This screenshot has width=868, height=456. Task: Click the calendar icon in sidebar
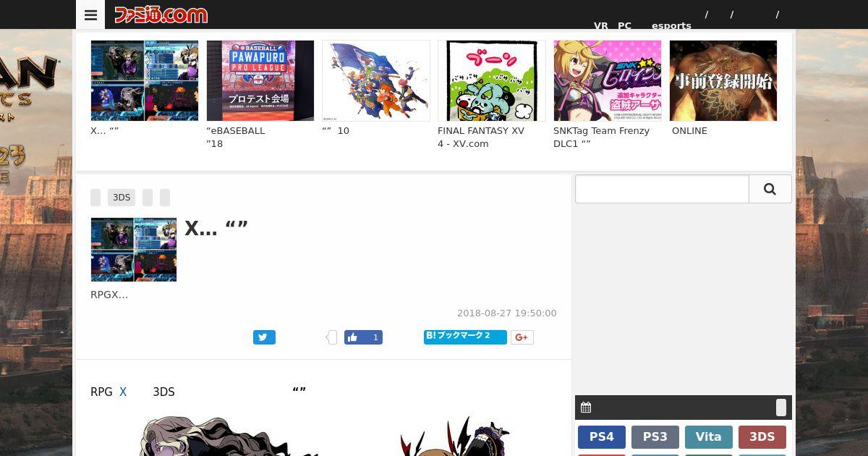[586, 408]
